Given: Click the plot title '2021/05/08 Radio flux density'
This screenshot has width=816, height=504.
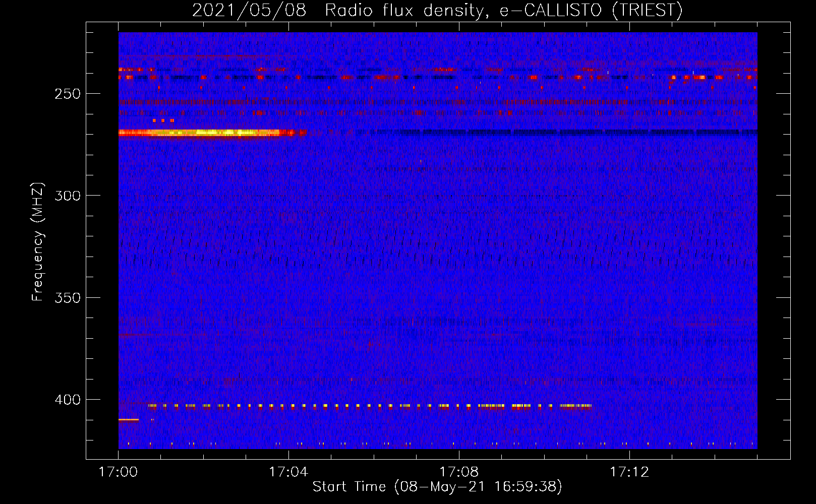Looking at the screenshot, I should click(x=437, y=10).
